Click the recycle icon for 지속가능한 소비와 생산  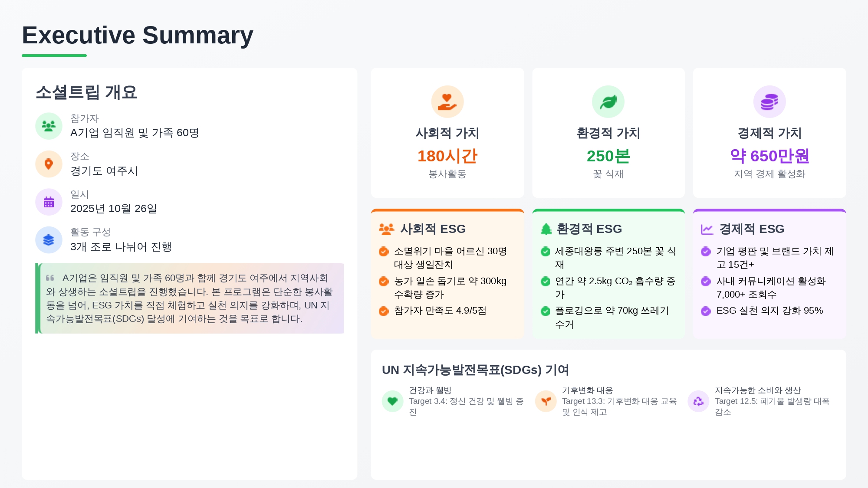coord(698,401)
